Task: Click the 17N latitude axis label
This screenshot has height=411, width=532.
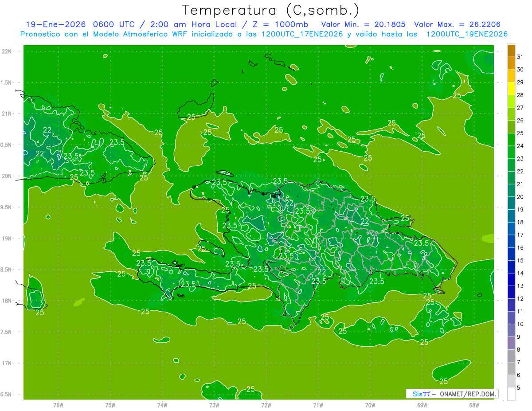Action: coord(7,363)
